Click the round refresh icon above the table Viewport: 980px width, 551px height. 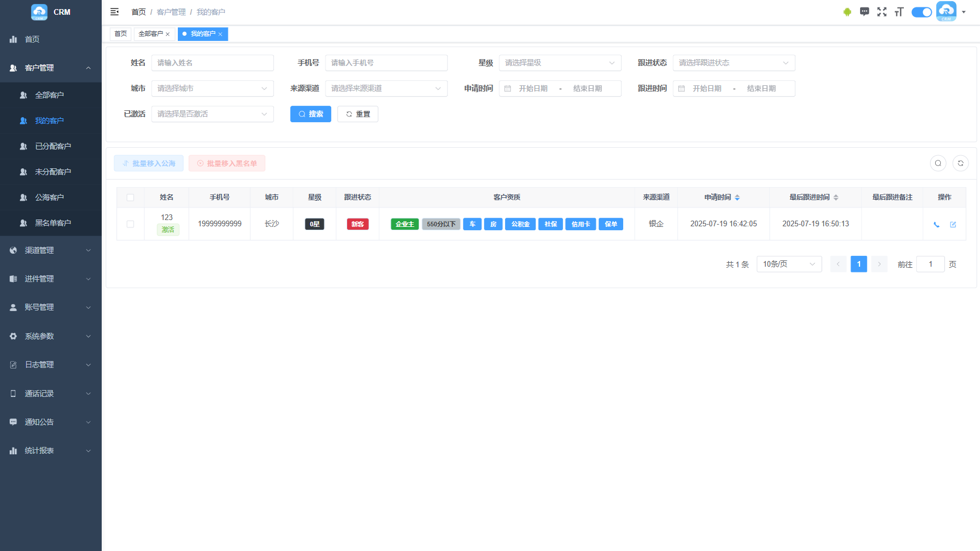pos(961,163)
